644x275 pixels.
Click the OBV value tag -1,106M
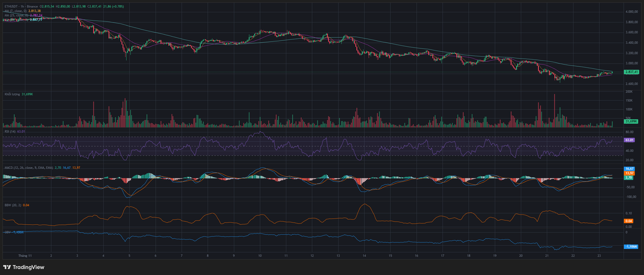[631, 247]
